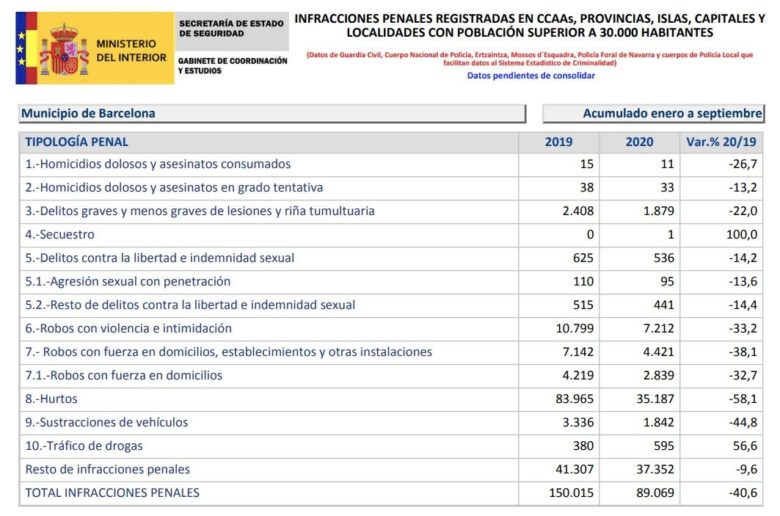Select the Secretaría de Estado de Seguridad label
The image size is (780, 516).
[x=231, y=28]
